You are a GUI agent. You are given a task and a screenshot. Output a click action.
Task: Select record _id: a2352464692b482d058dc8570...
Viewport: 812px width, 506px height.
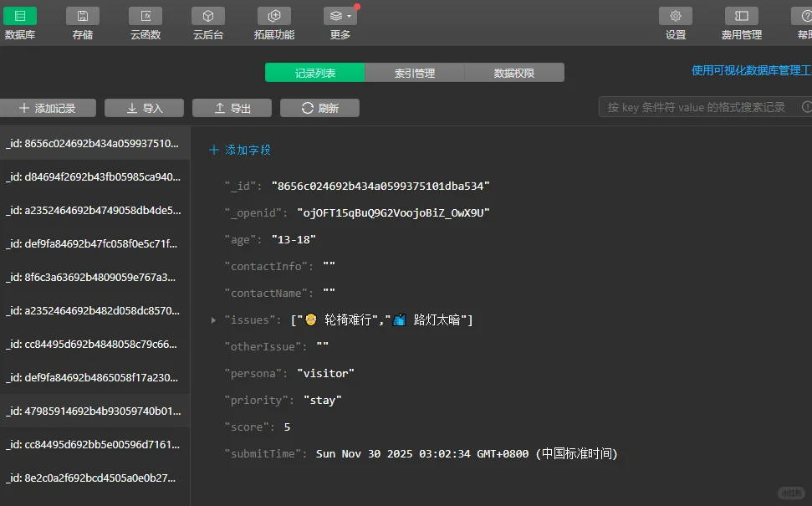click(94, 310)
